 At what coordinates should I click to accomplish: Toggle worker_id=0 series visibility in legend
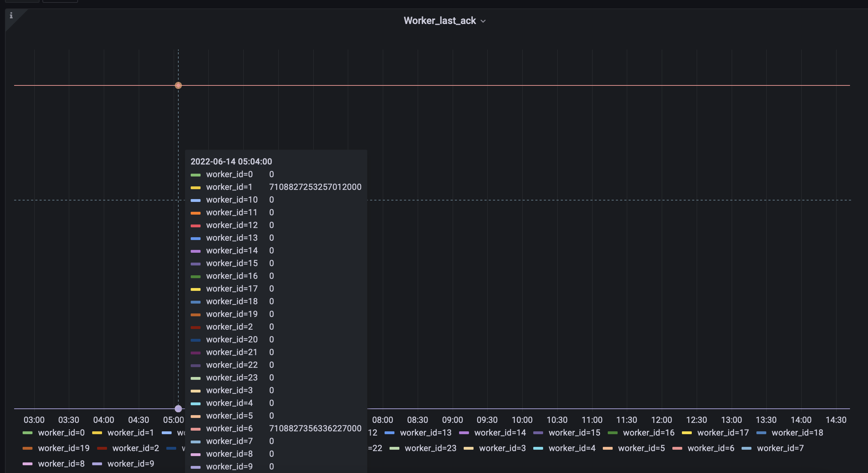[61, 432]
